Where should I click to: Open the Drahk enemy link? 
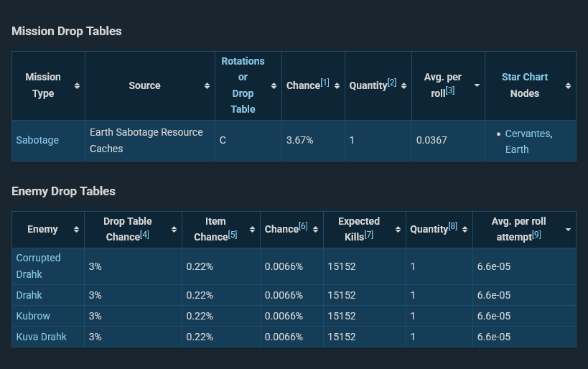(x=29, y=295)
